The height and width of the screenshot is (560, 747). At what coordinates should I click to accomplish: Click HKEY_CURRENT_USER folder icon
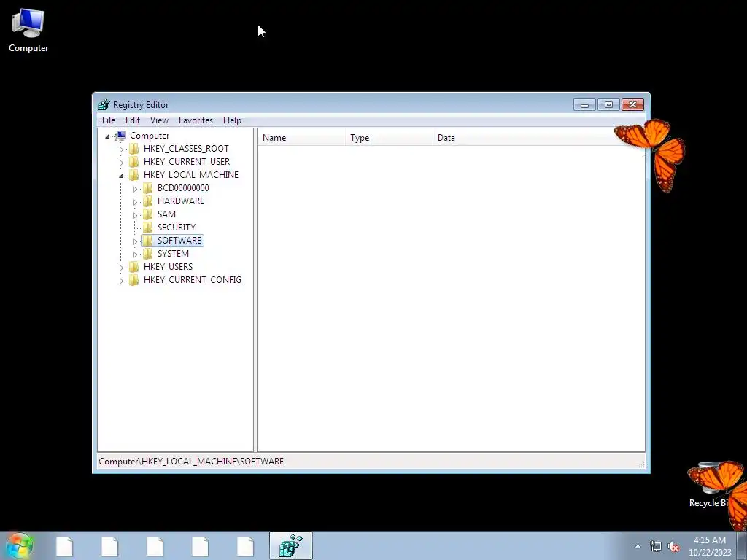point(134,162)
